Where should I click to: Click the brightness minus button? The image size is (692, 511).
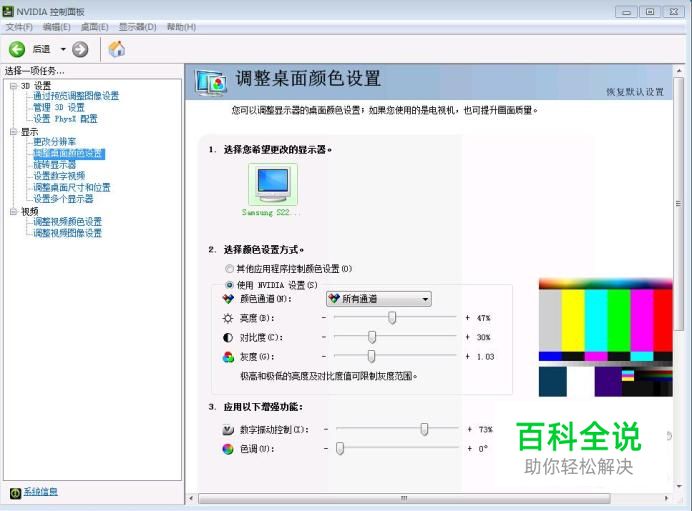(x=324, y=318)
